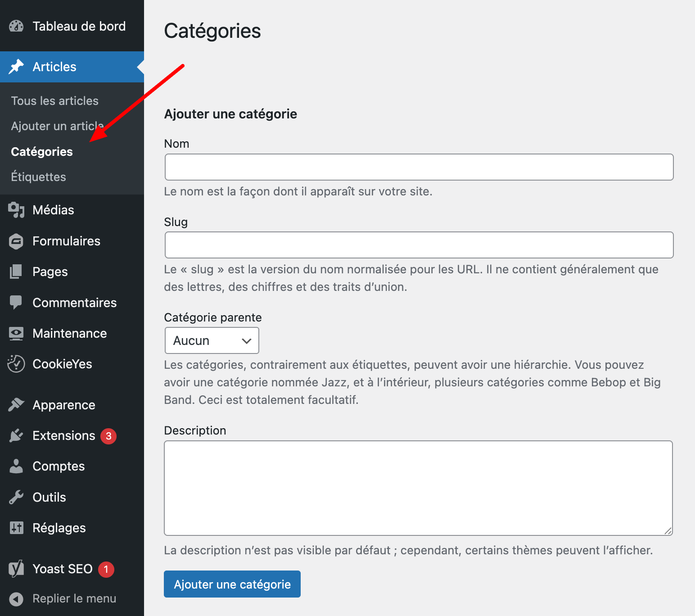Open the Extensions plugin icon

16,435
